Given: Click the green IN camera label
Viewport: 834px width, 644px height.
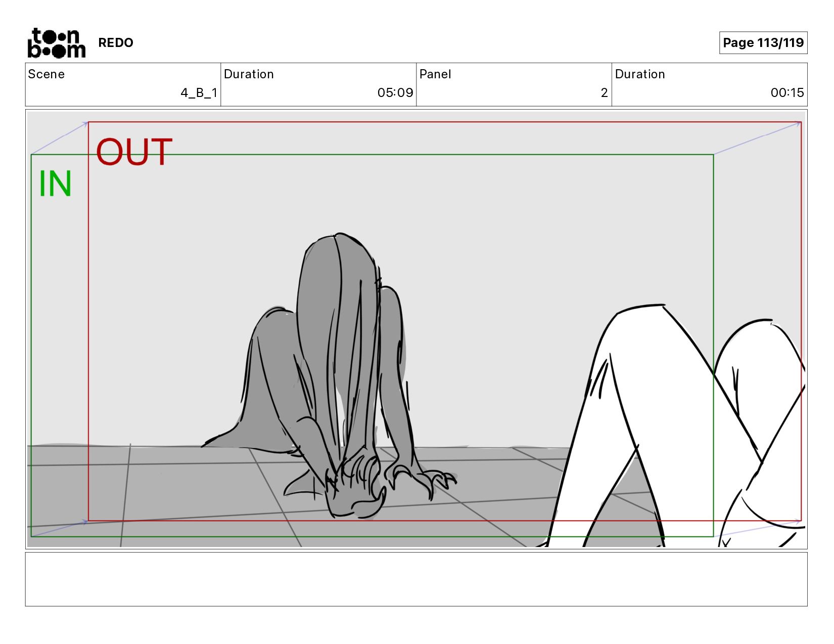Looking at the screenshot, I should click(55, 184).
